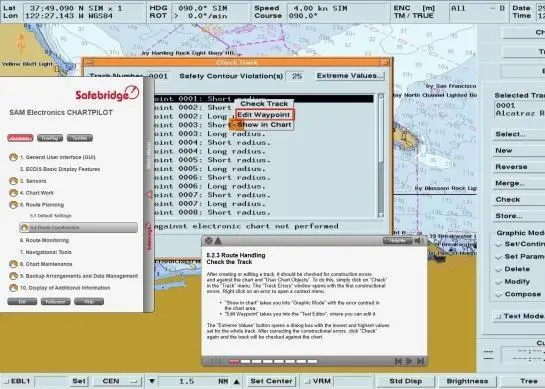Click the New track button

tap(519, 151)
